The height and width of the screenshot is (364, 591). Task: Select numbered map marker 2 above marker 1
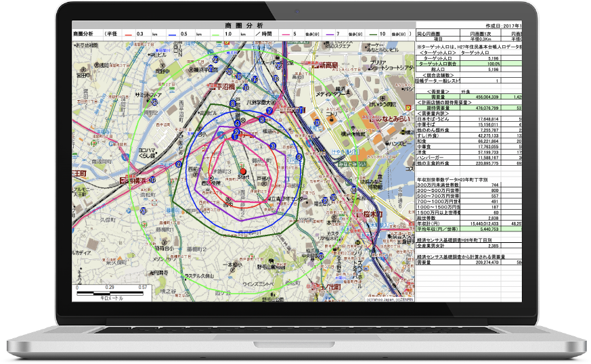[236, 131]
